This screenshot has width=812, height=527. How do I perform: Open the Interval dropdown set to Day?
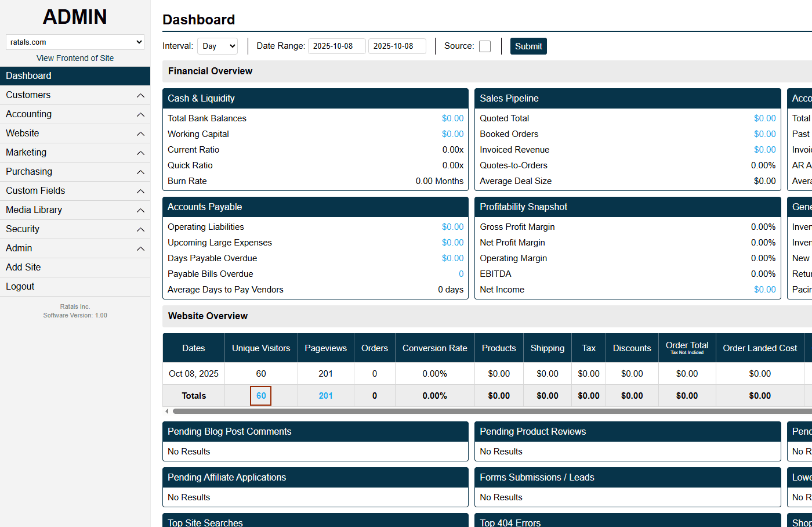click(x=217, y=46)
